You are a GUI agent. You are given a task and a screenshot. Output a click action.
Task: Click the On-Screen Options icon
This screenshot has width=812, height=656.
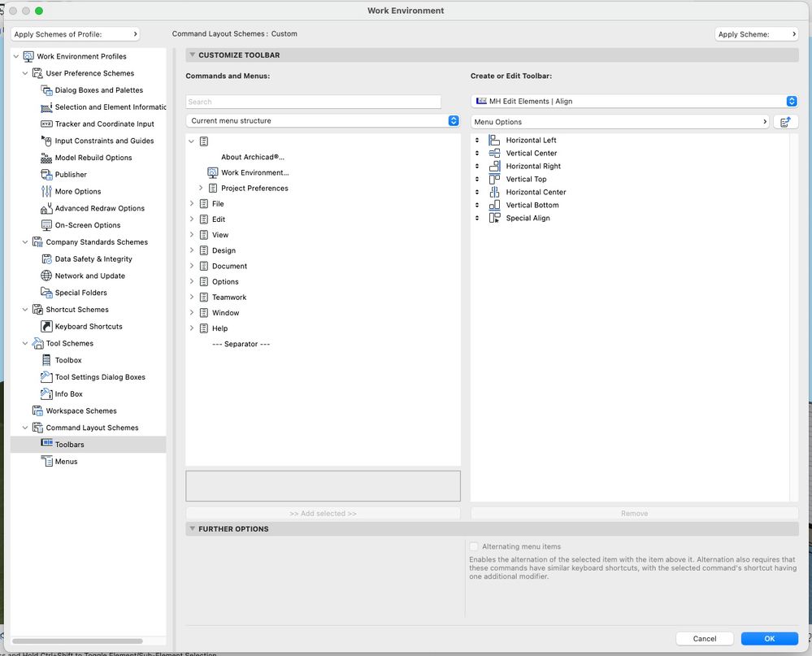coord(46,224)
